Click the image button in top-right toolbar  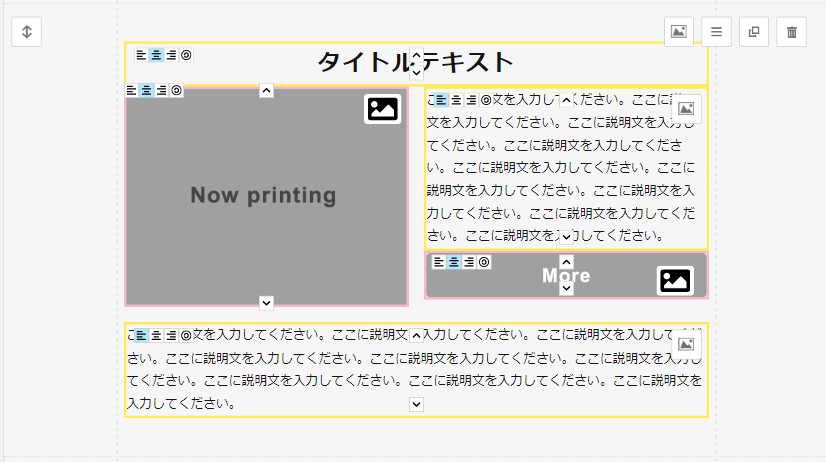click(679, 32)
